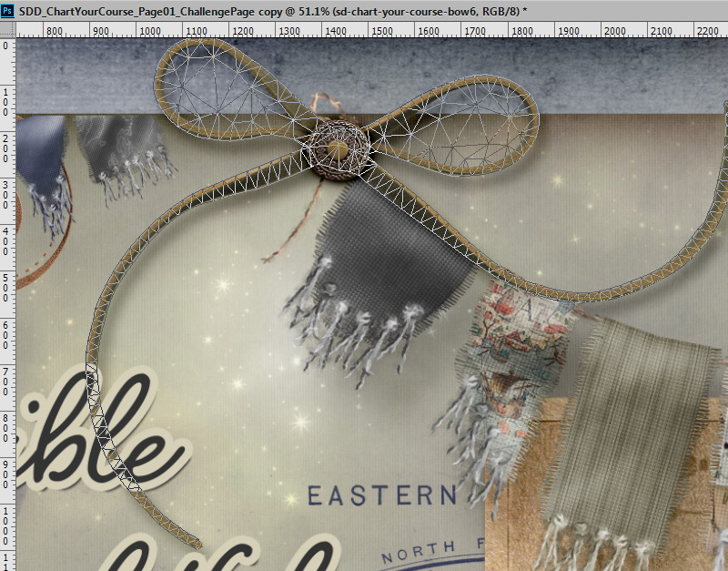Click the EASTERN text on the canvas

[382, 495]
